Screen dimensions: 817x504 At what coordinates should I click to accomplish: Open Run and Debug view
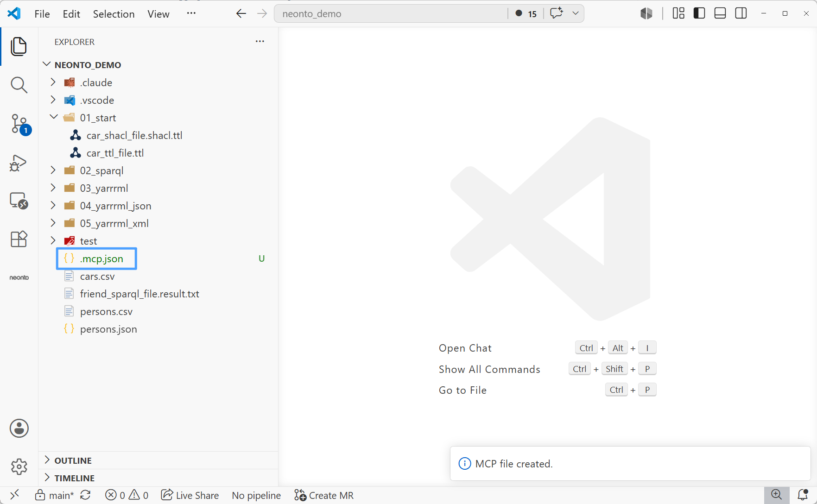(19, 163)
